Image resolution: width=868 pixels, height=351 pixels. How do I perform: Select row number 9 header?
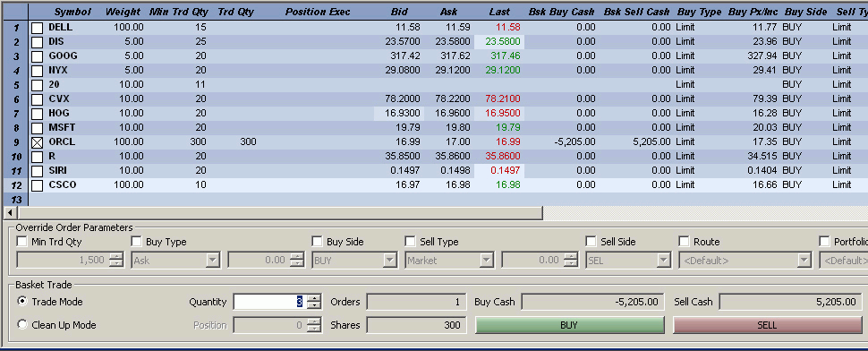(16, 142)
